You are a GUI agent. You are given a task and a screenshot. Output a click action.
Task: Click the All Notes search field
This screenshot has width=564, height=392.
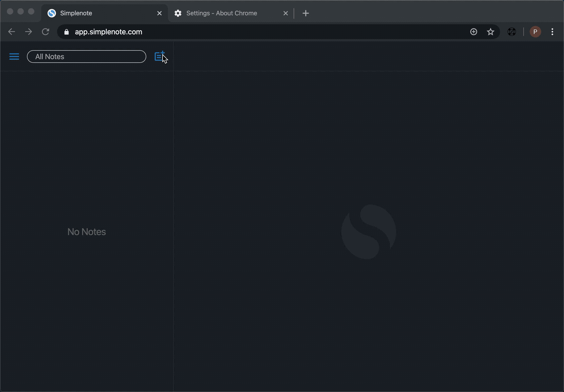pos(87,56)
